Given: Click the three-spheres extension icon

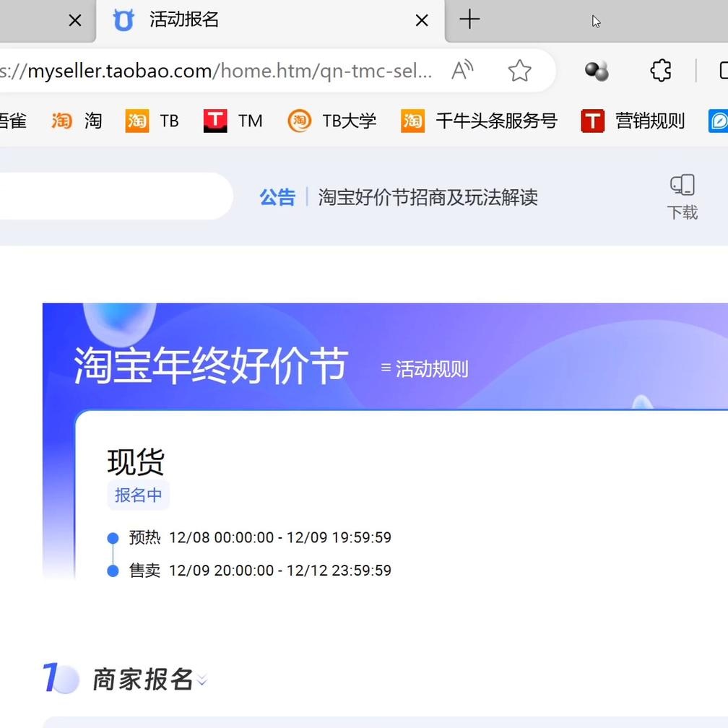Looking at the screenshot, I should [x=597, y=71].
